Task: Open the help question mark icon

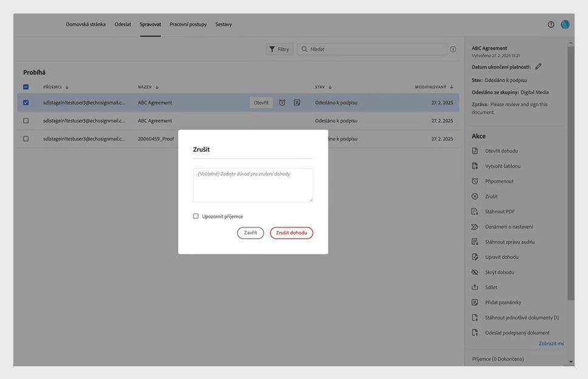Action: [550, 24]
